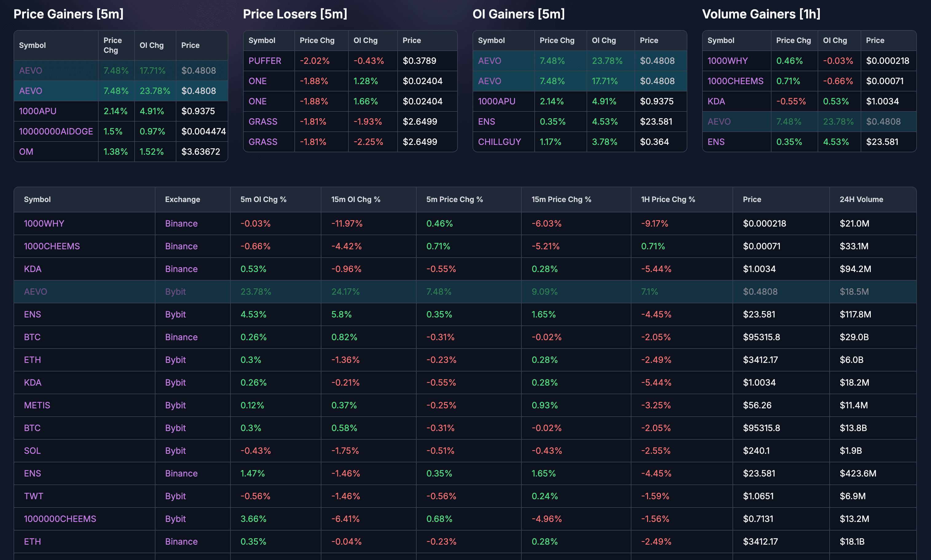
Task: Open GRASS from the Price Losers list
Action: (263, 121)
